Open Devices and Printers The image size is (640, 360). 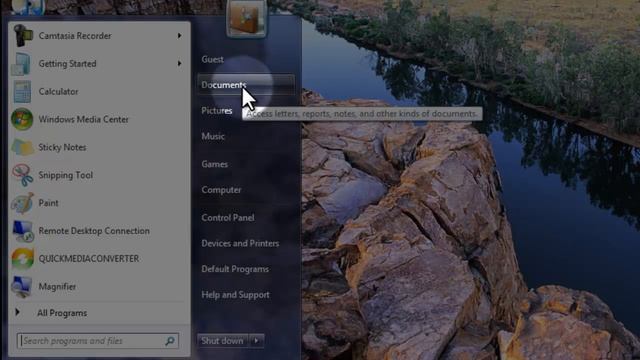click(240, 243)
